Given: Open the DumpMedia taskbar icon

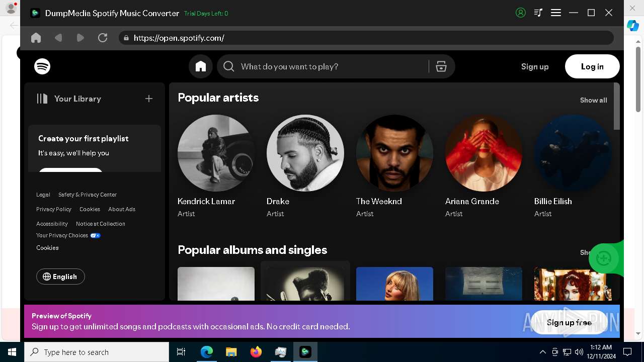Looking at the screenshot, I should click(305, 352).
